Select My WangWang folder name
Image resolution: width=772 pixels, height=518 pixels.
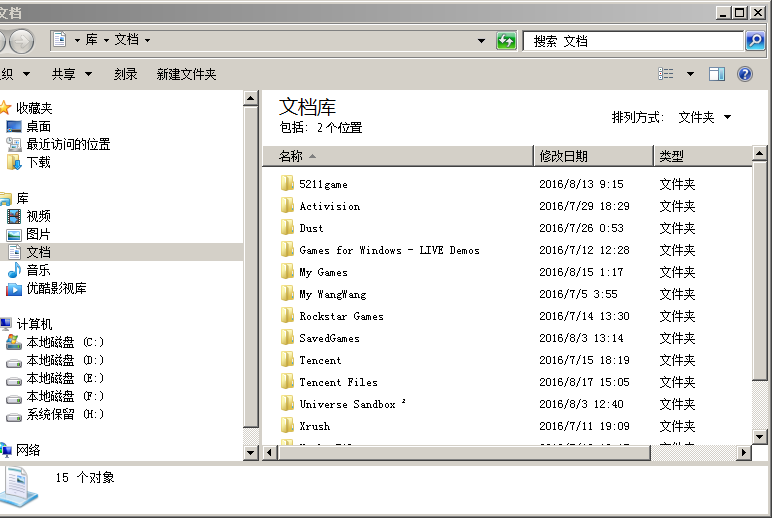pos(333,294)
